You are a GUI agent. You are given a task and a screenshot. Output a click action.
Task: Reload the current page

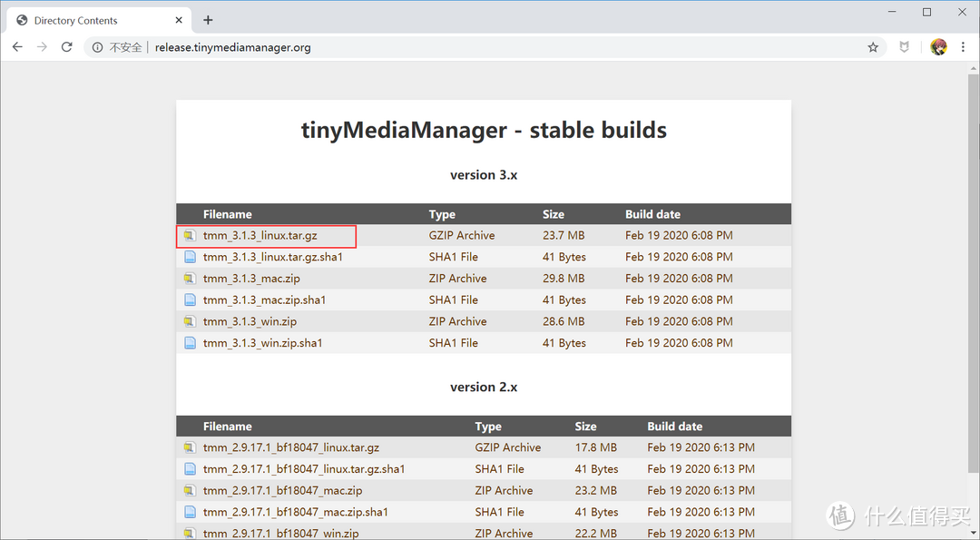(67, 47)
